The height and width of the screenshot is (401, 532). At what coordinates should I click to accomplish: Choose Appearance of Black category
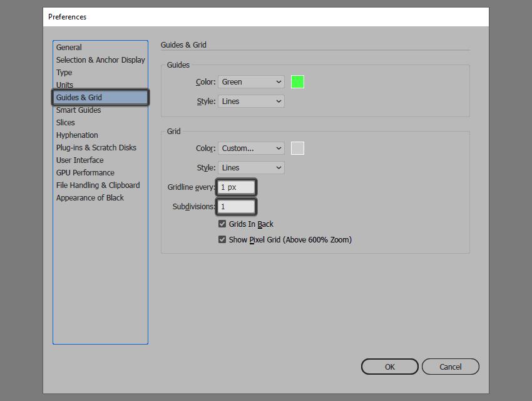tap(90, 197)
